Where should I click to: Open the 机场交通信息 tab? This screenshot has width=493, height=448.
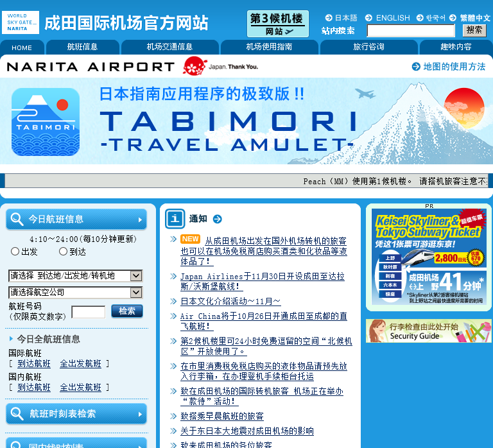(169, 47)
